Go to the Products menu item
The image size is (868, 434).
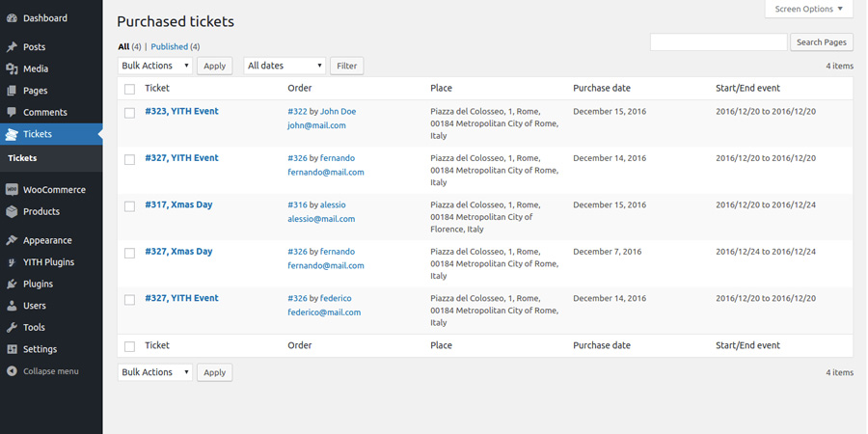coord(41,212)
